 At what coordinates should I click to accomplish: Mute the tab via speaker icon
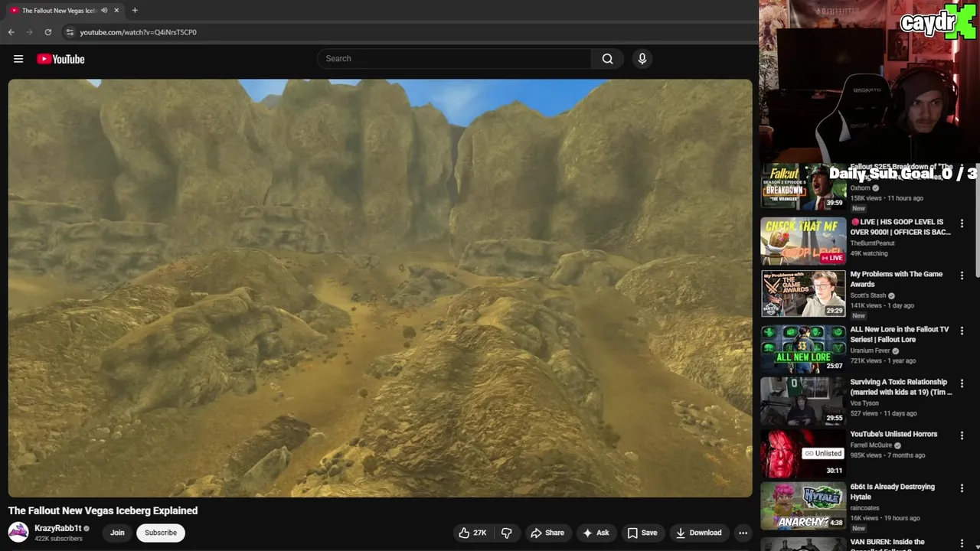[x=104, y=11]
